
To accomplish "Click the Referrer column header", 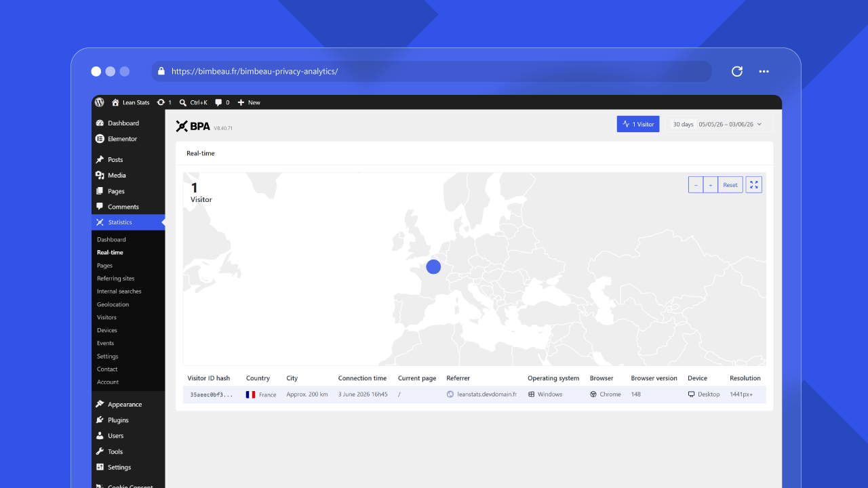I will [458, 378].
